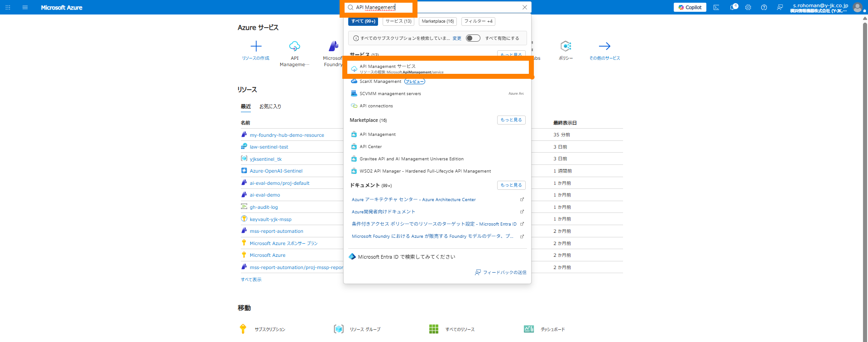This screenshot has height=342, width=868.
Task: Click もっと見る next to Marketplace
Action: (x=511, y=120)
